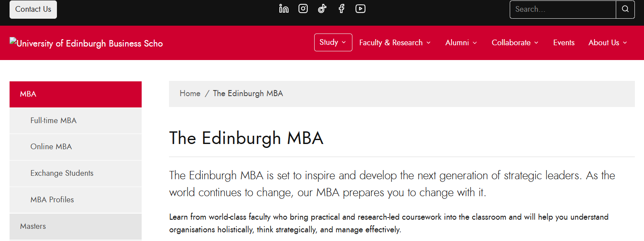Open the Full-time MBA sidebar link
644x241 pixels.
click(53, 120)
